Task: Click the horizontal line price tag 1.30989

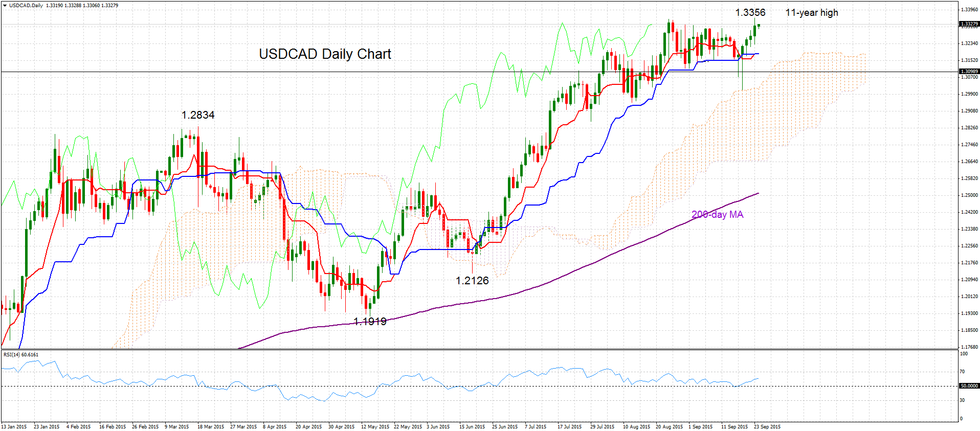Action: pos(969,72)
